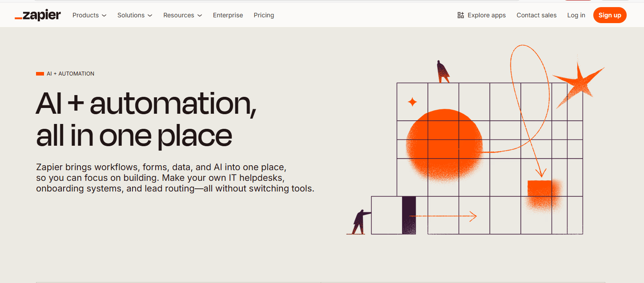Go to the Enterprise page
Screen dimensions: 644x283
point(228,15)
